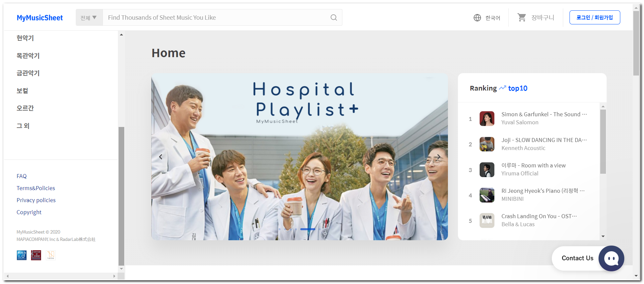Click the 로그인 / 회원가입 button
Screen dimensions: 644x284
coord(595,17)
